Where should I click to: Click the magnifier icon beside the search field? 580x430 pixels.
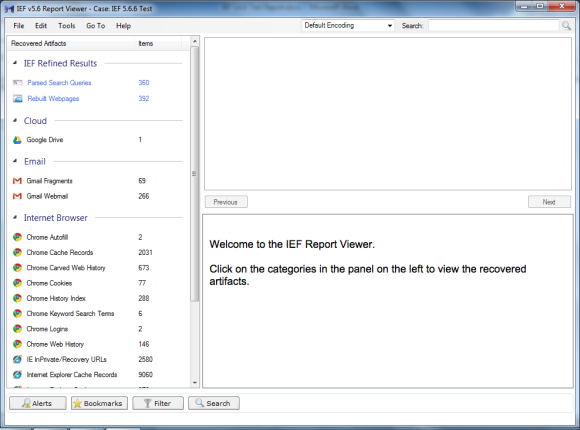click(x=566, y=26)
